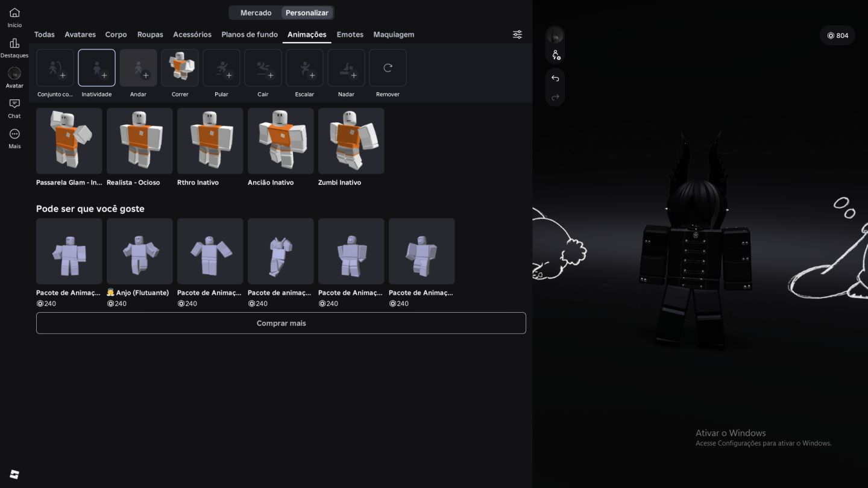Viewport: 868px width, 488px height.
Task: Click the Comprar mais button
Action: click(281, 323)
